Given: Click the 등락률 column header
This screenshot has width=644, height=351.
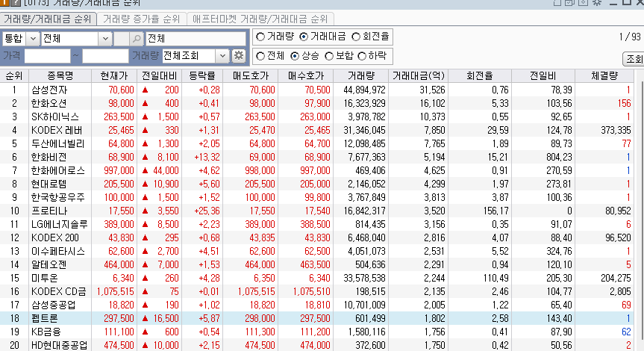Looking at the screenshot, I should [x=202, y=76].
